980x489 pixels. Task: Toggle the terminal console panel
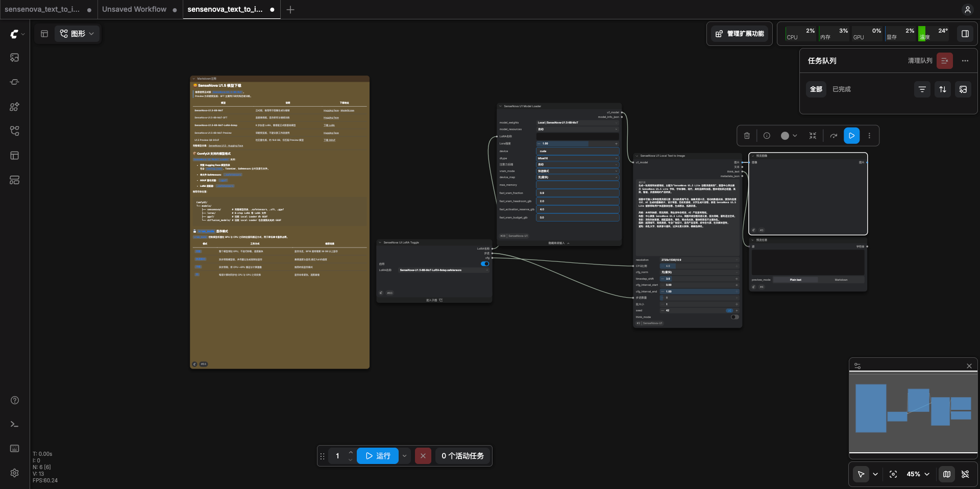click(15, 424)
